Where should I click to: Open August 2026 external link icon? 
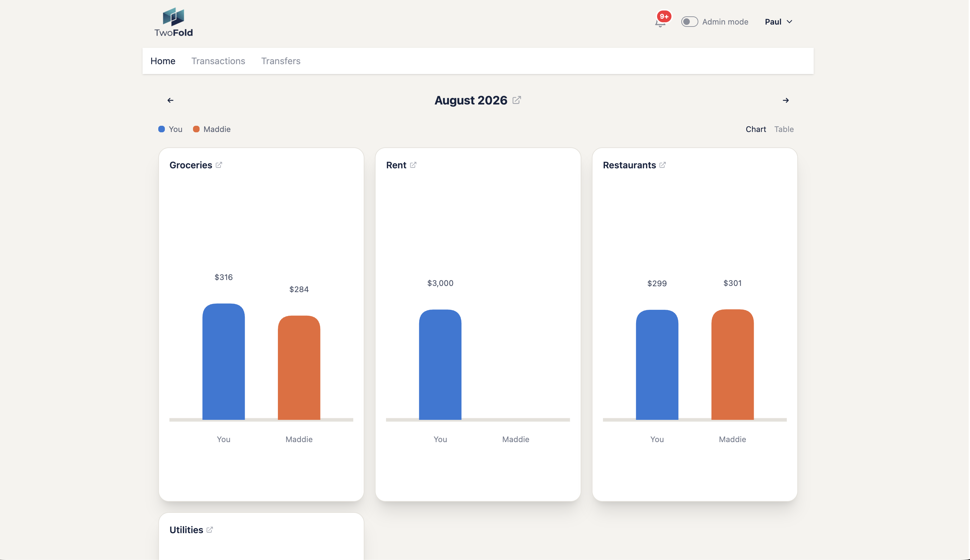click(517, 100)
